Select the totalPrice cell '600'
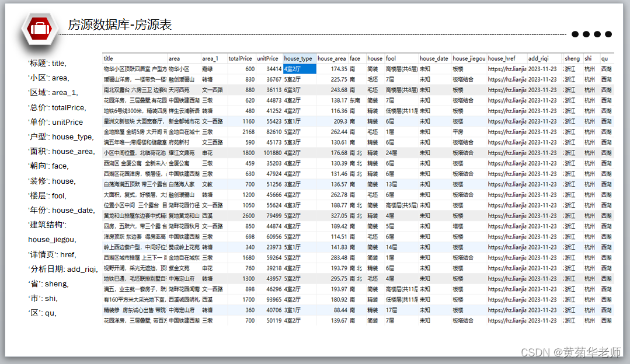The image size is (630, 364). pos(250,69)
